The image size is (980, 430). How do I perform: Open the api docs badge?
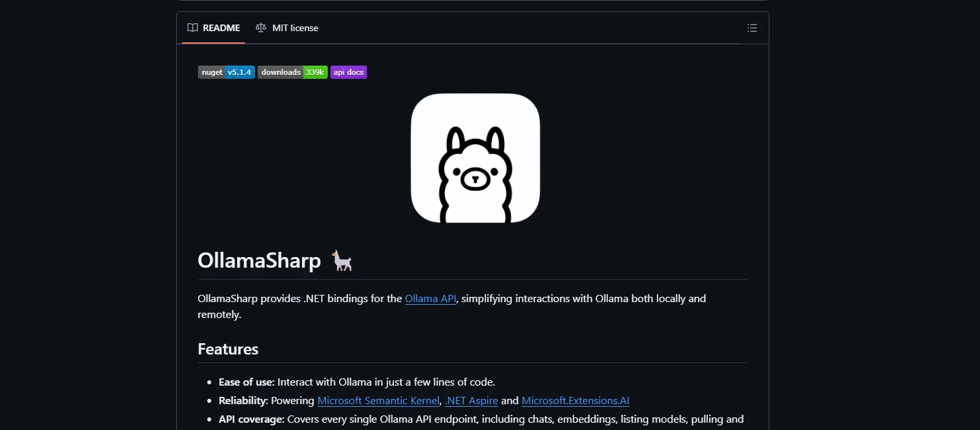(348, 72)
